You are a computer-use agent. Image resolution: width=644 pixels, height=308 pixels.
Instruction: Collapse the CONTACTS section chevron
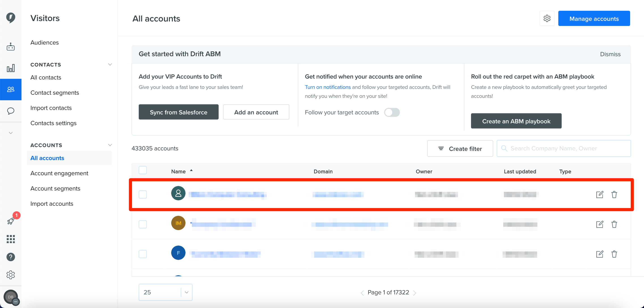click(x=110, y=64)
